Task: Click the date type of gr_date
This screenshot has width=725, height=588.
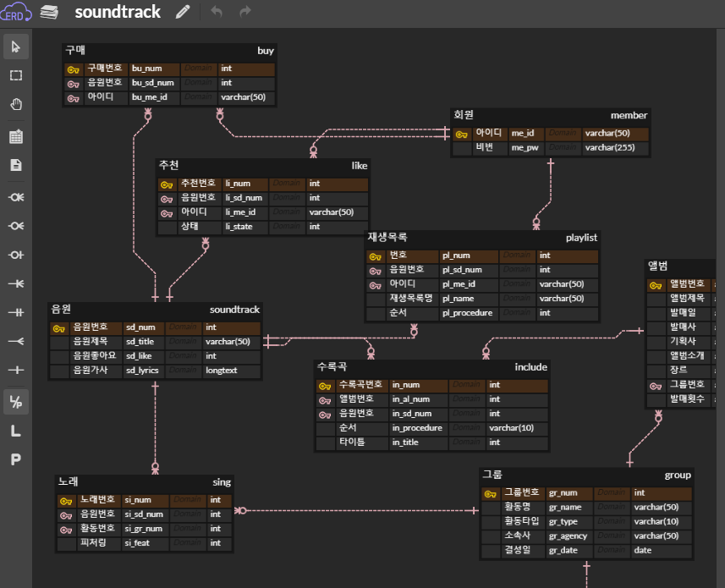Action: (662, 551)
